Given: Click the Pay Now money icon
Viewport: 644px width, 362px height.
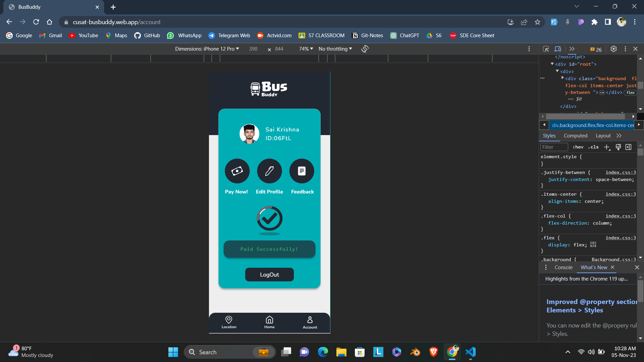Looking at the screenshot, I should pos(237,171).
